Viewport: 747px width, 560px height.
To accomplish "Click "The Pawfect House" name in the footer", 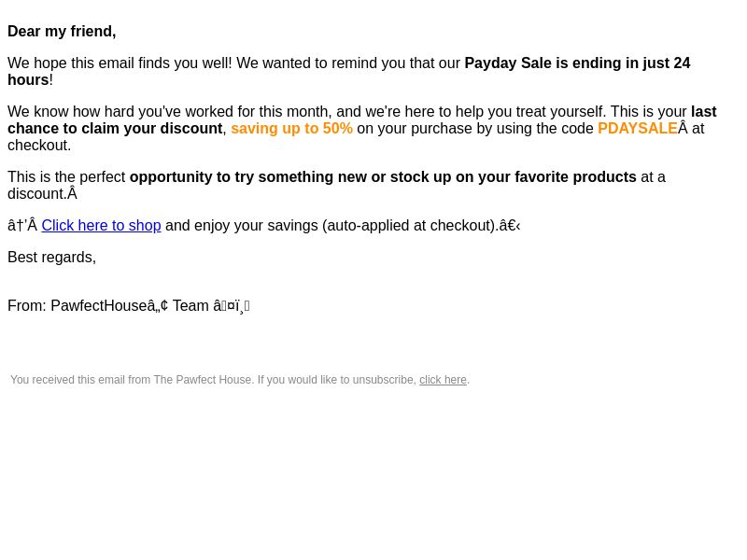I will click(203, 380).
